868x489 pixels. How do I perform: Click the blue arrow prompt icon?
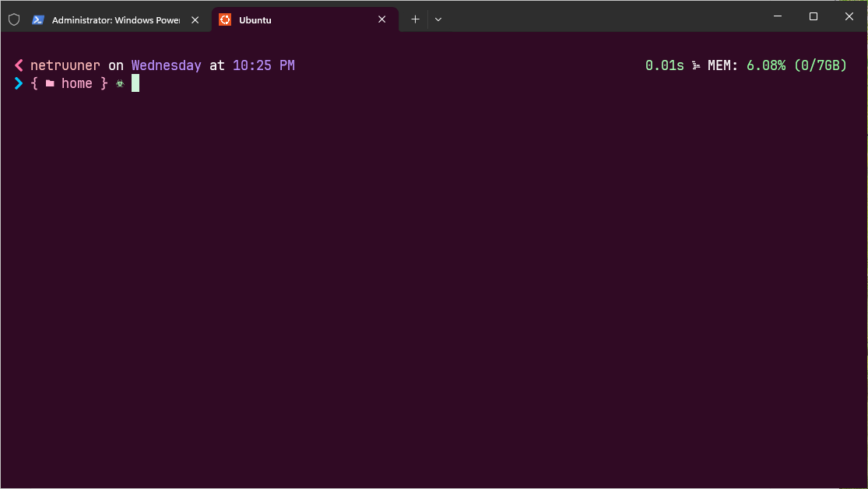[17, 83]
